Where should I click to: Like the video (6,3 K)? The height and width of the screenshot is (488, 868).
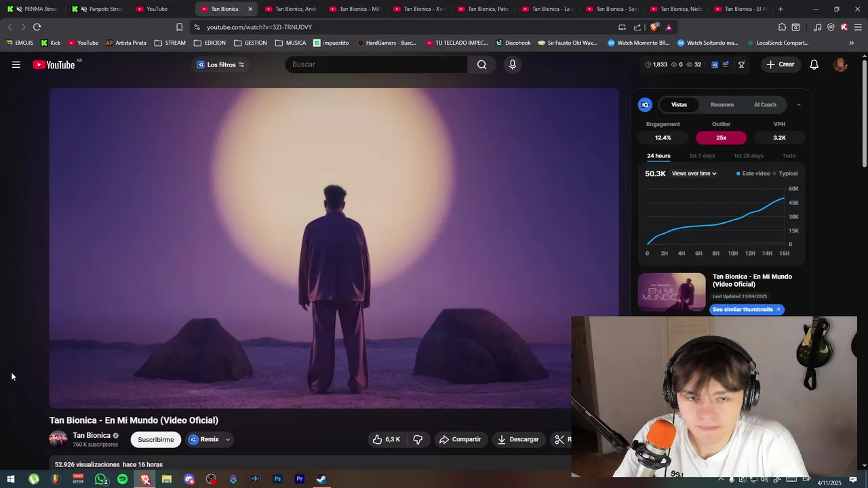point(386,439)
